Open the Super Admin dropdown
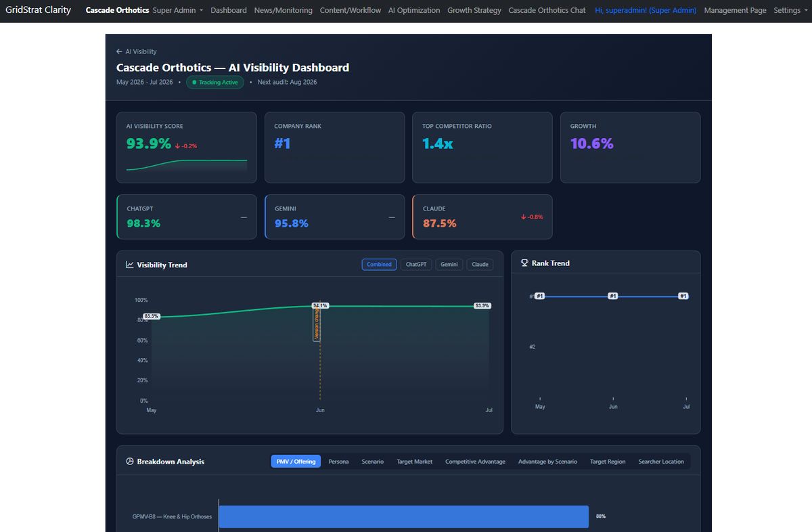This screenshot has width=812, height=532. [178, 10]
